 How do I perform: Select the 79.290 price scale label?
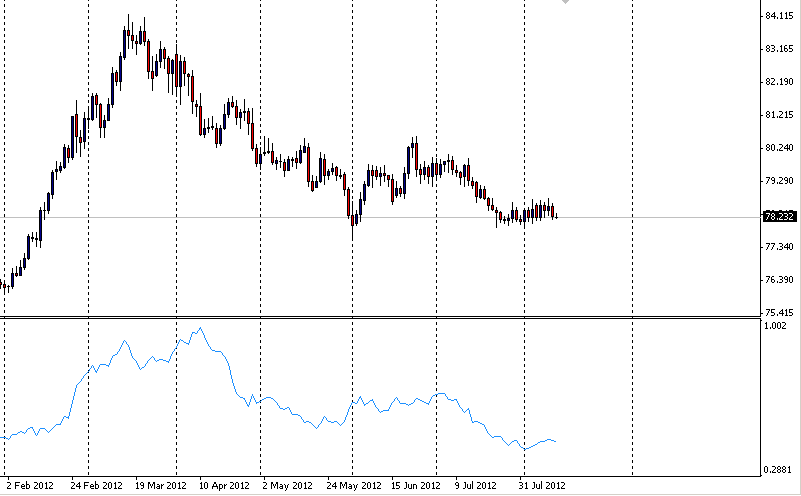pos(780,181)
